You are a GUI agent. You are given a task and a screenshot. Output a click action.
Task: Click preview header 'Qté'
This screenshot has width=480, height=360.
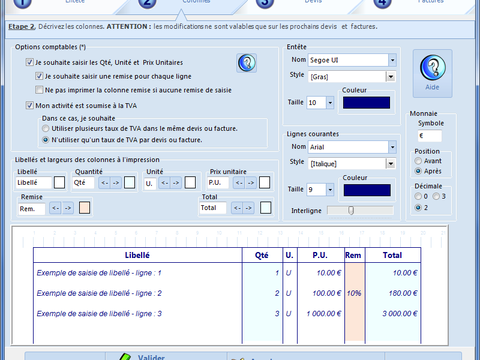262,255
